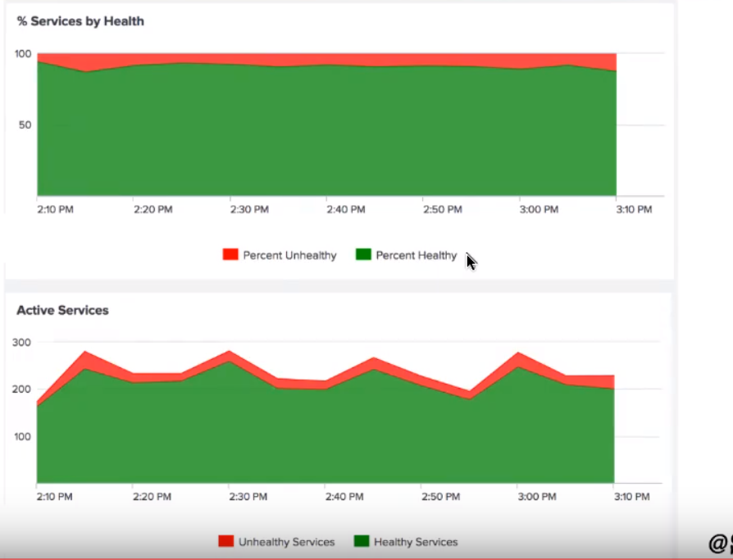Click 2:30 PM tick on Active Services chart
This screenshot has height=560, width=733.
tap(248, 497)
